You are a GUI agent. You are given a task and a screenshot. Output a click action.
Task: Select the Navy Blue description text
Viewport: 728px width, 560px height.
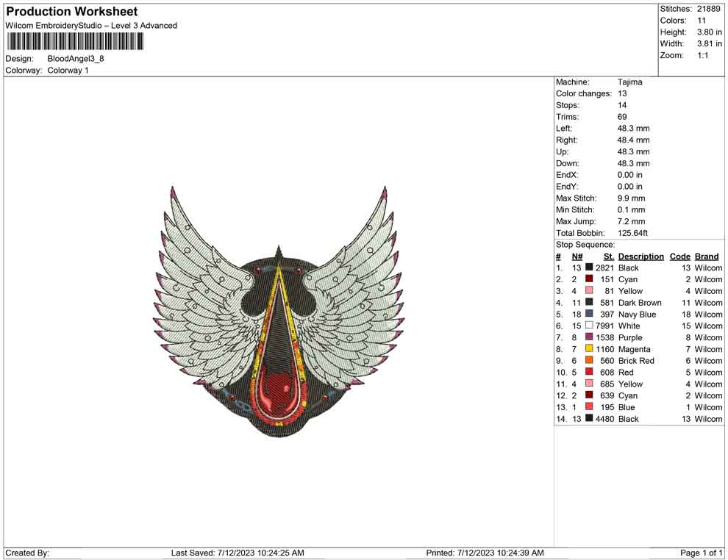click(x=637, y=314)
